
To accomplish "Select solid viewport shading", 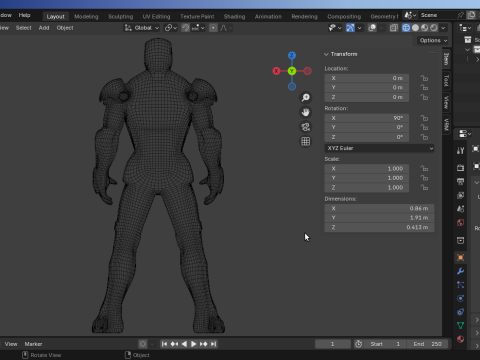I will coord(415,28).
